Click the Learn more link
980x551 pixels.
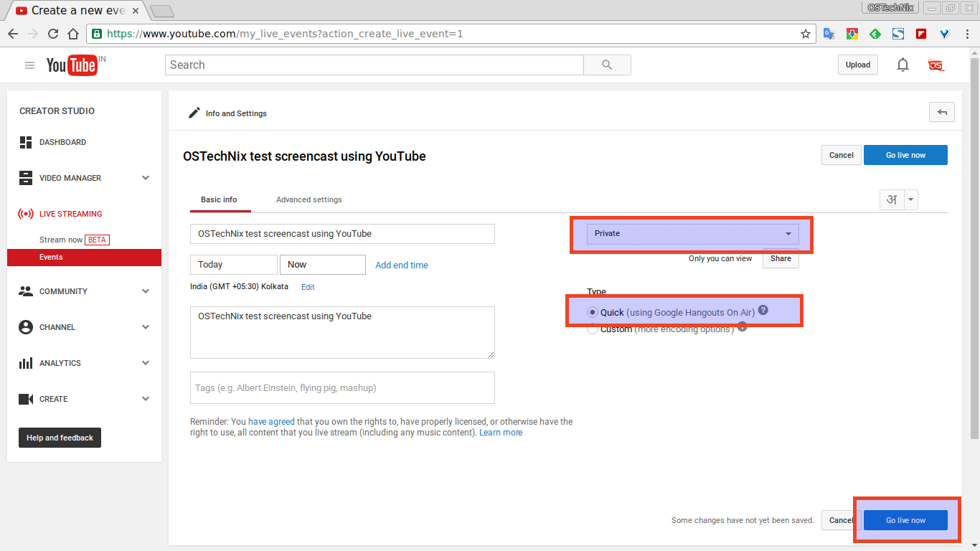(x=501, y=433)
